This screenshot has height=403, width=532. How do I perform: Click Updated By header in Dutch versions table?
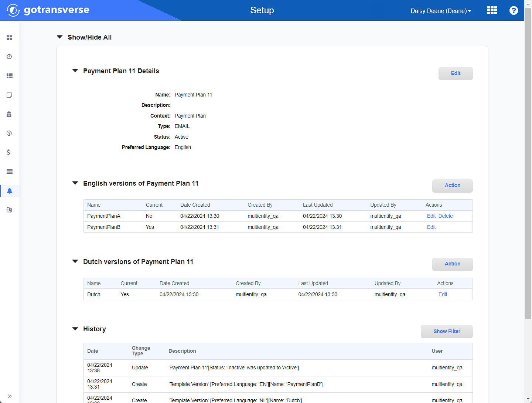388,283
